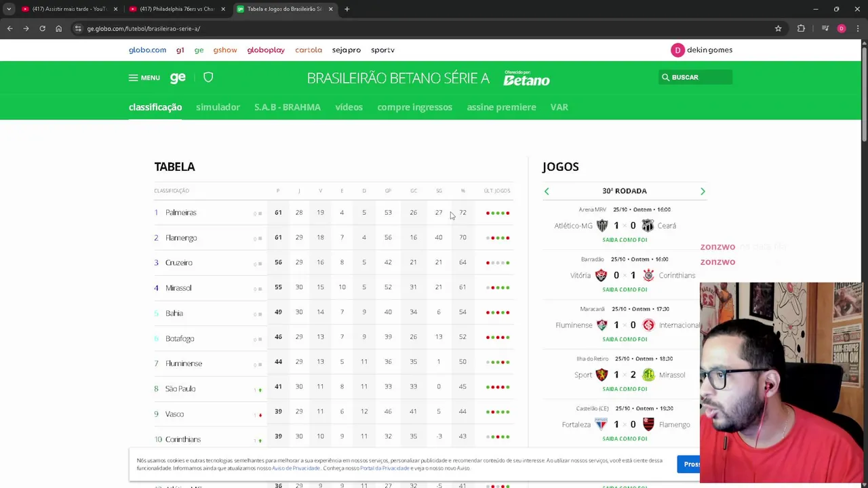Click the Betano sponsor logo
Screen dimensions: 868x488
point(526,79)
